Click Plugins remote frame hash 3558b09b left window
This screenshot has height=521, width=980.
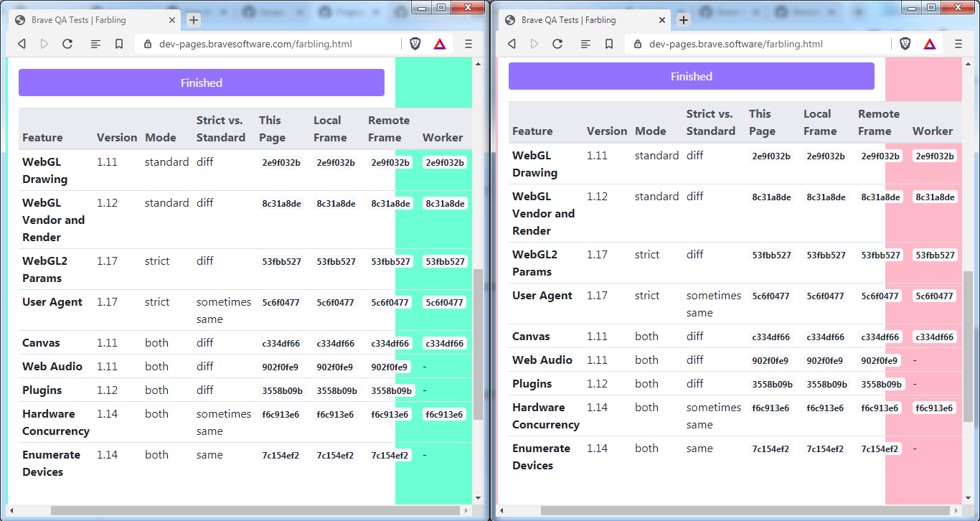point(392,391)
